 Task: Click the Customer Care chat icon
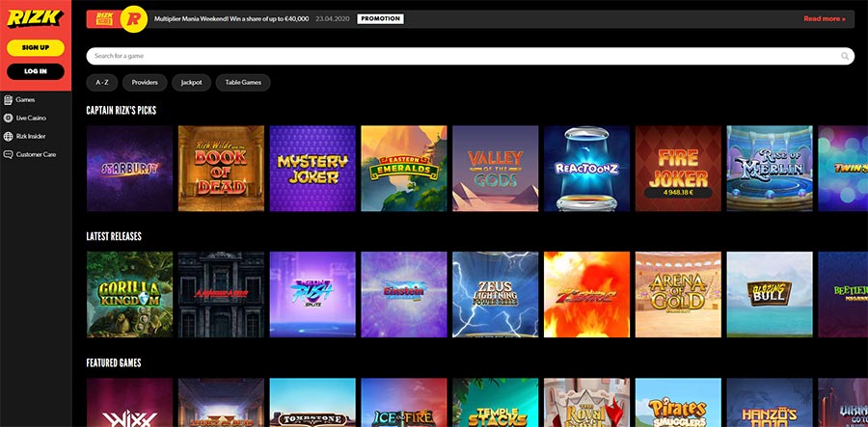coord(8,154)
